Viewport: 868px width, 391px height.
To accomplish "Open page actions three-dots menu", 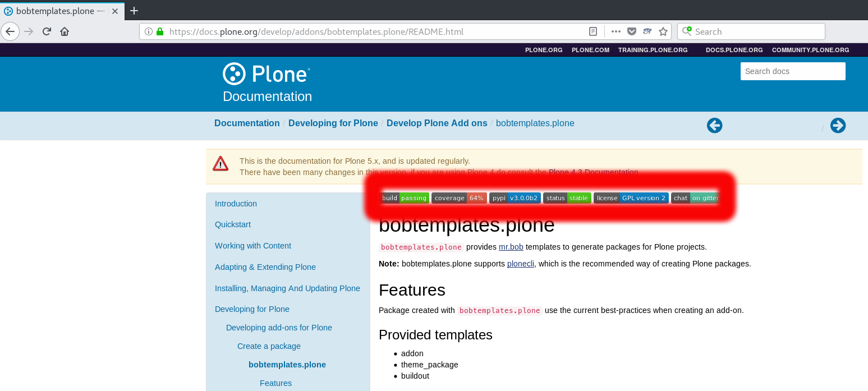I will click(x=616, y=31).
